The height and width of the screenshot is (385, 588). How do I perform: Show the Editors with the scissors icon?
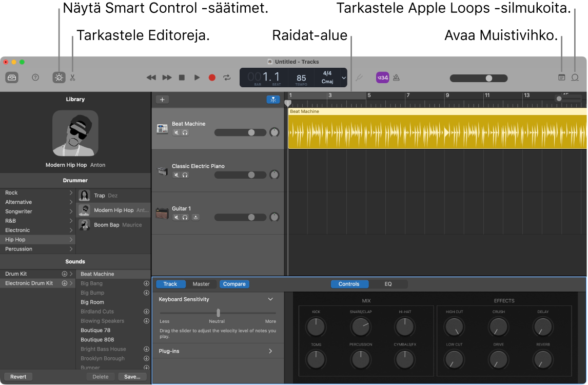72,78
